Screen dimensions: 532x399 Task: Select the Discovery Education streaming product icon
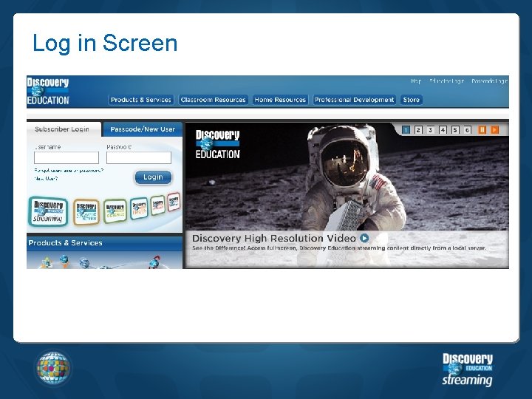[48, 211]
